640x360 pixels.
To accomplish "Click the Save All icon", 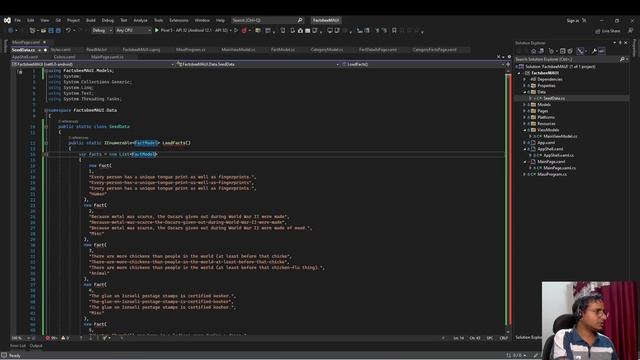I will [x=58, y=30].
